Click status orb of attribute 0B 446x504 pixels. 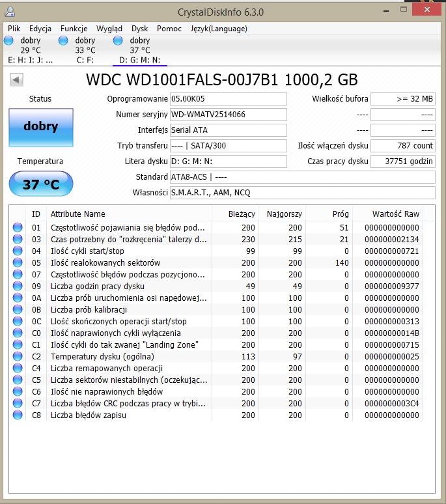click(18, 309)
